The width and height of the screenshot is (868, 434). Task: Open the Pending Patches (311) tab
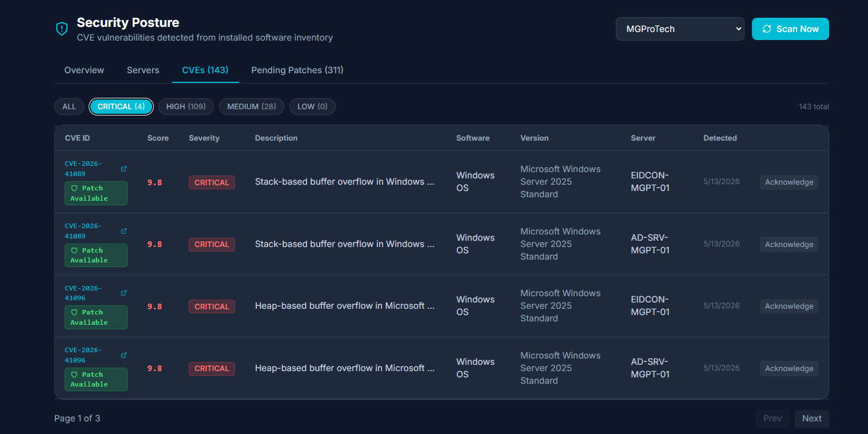tap(297, 70)
